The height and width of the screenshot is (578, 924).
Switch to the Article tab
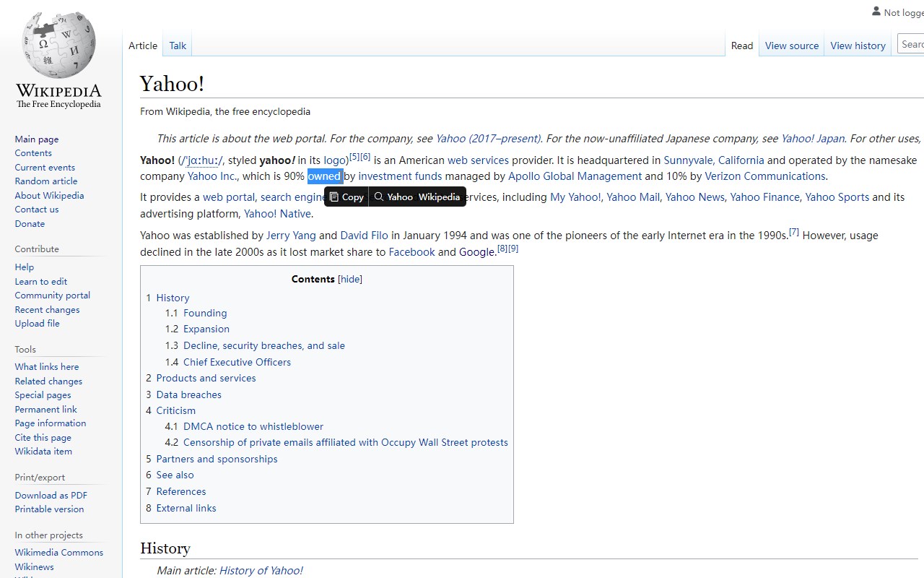143,46
